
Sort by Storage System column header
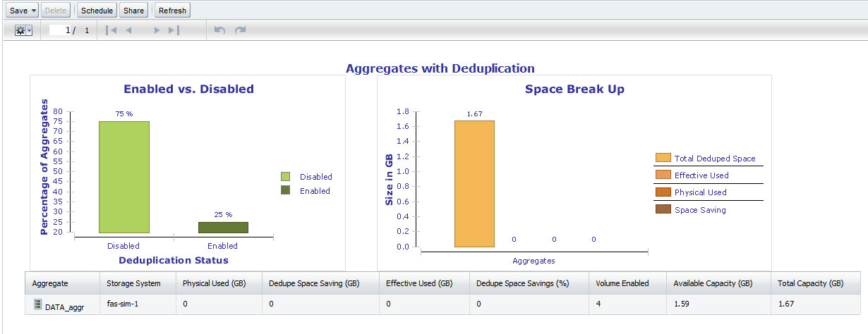click(x=133, y=283)
